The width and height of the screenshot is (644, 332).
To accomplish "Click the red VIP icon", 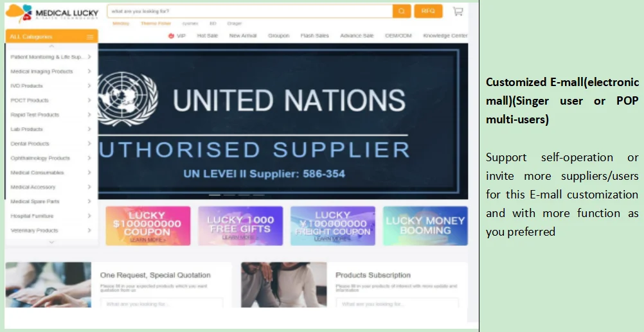I will click(x=171, y=36).
